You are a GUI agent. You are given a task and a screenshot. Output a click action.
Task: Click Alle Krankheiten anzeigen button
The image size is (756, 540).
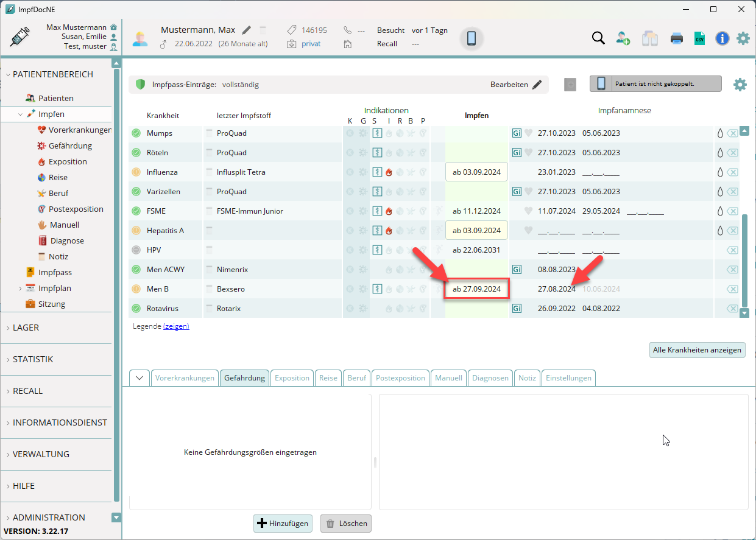(698, 349)
